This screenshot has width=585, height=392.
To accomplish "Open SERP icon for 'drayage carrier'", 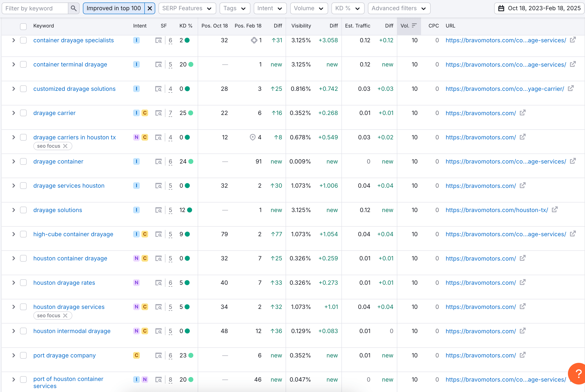I will click(158, 113).
